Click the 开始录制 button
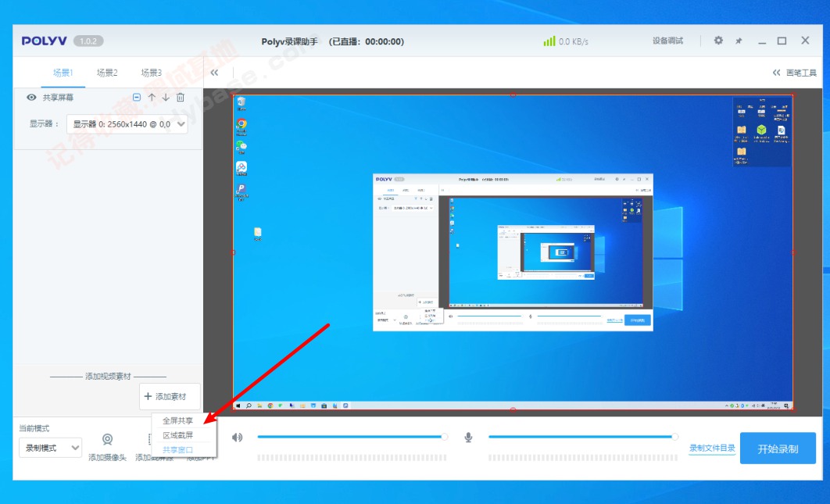This screenshot has width=830, height=504. coord(778,449)
